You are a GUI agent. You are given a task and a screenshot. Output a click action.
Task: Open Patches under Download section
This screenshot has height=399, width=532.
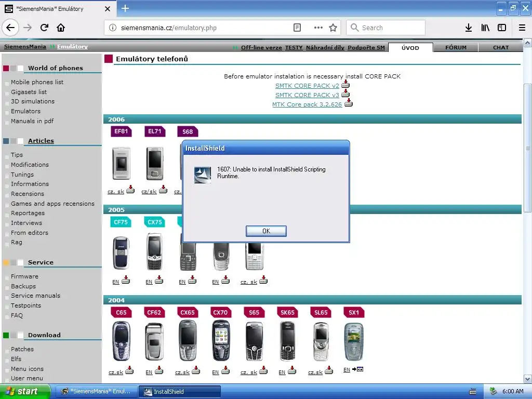click(x=22, y=349)
